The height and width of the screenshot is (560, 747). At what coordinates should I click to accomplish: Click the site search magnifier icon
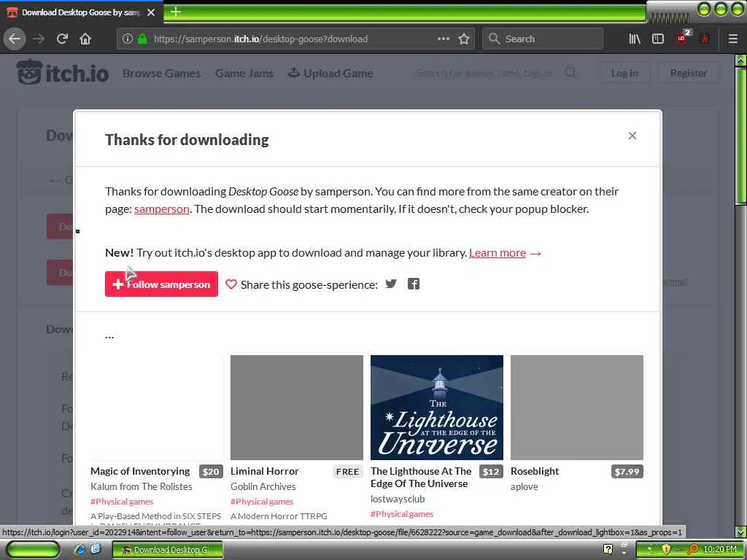(570, 72)
